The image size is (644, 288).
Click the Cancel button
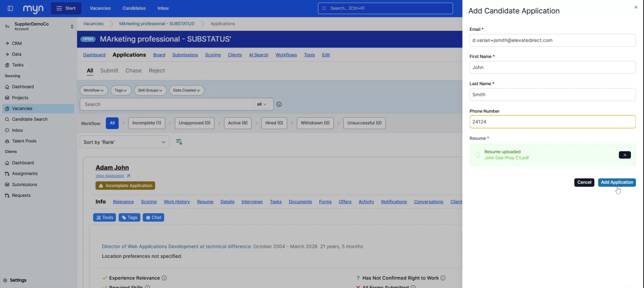[x=584, y=182]
